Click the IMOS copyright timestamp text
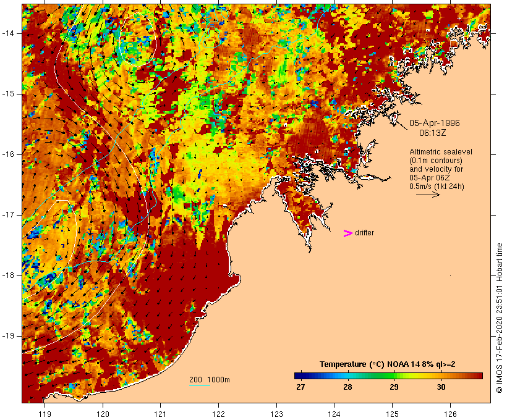The width and height of the screenshot is (507, 420). 499,318
